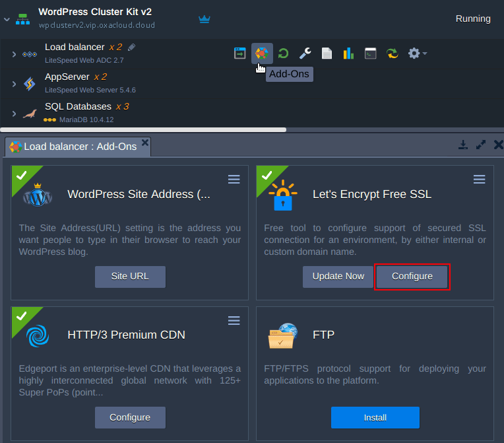Image resolution: width=504 pixels, height=443 pixels.
Task: Click the Site URL button
Action: [x=130, y=277]
